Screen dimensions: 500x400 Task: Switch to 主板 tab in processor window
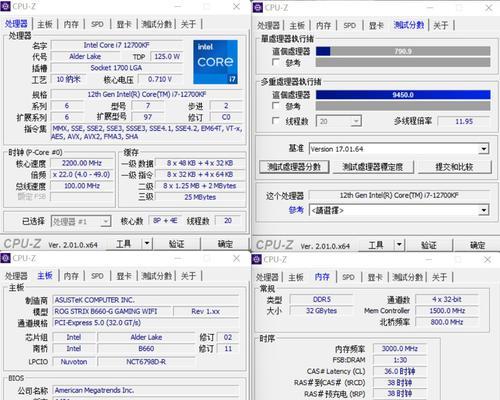tap(45, 24)
